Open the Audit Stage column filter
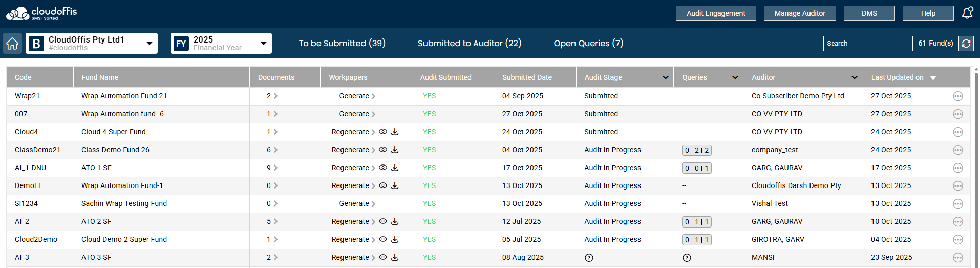Image resolution: width=980 pixels, height=268 pixels. (665, 77)
